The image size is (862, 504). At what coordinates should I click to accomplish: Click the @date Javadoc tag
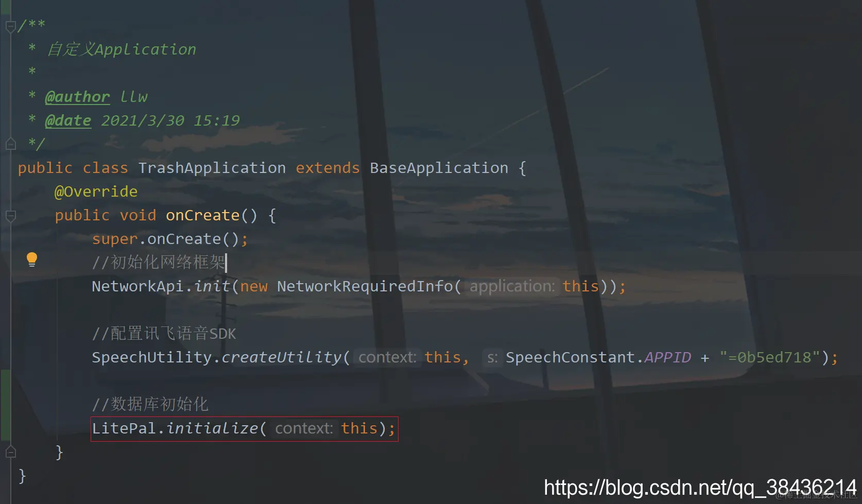click(x=68, y=120)
